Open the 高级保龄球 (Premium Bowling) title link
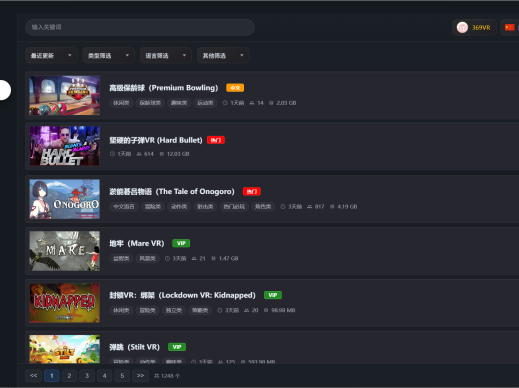Image resolution: width=519 pixels, height=388 pixels. tap(164, 88)
